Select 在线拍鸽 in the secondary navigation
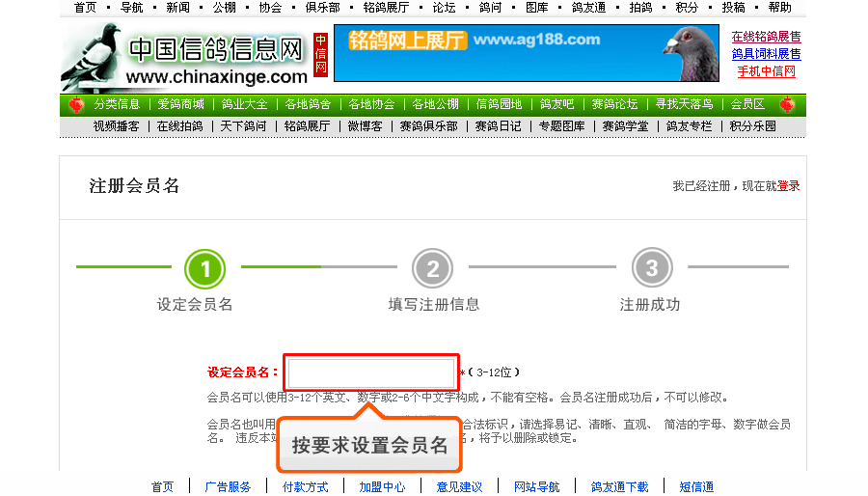This screenshot has width=868, height=496. (180, 126)
